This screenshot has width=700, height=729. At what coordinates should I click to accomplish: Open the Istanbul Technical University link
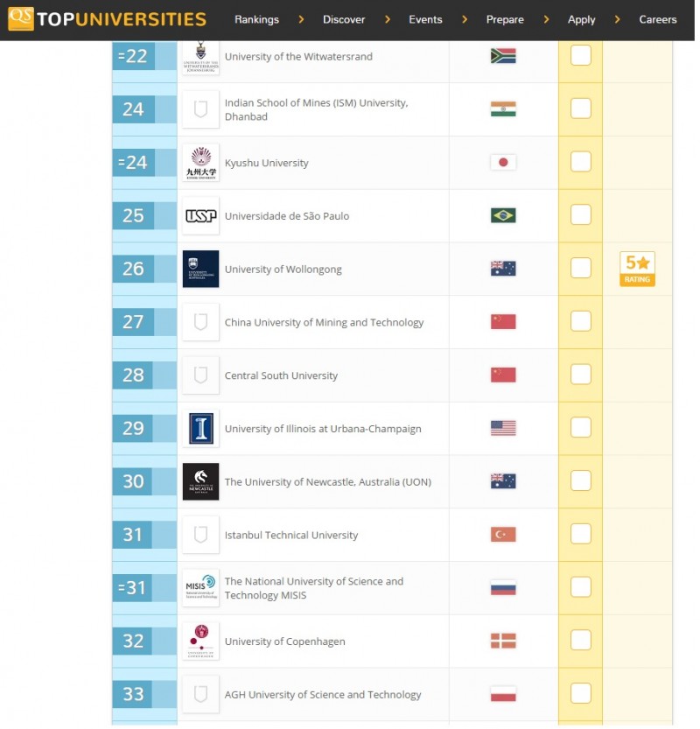pyautogui.click(x=291, y=535)
